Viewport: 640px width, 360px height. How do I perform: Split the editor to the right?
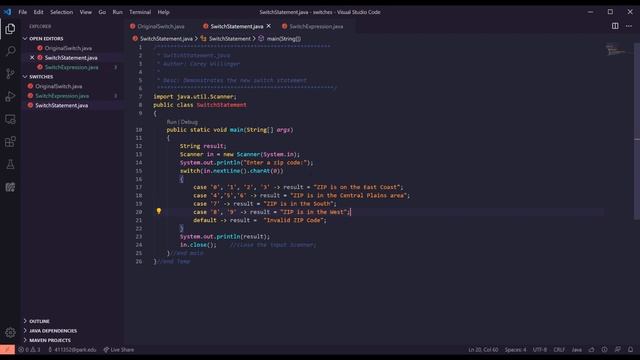(615, 26)
